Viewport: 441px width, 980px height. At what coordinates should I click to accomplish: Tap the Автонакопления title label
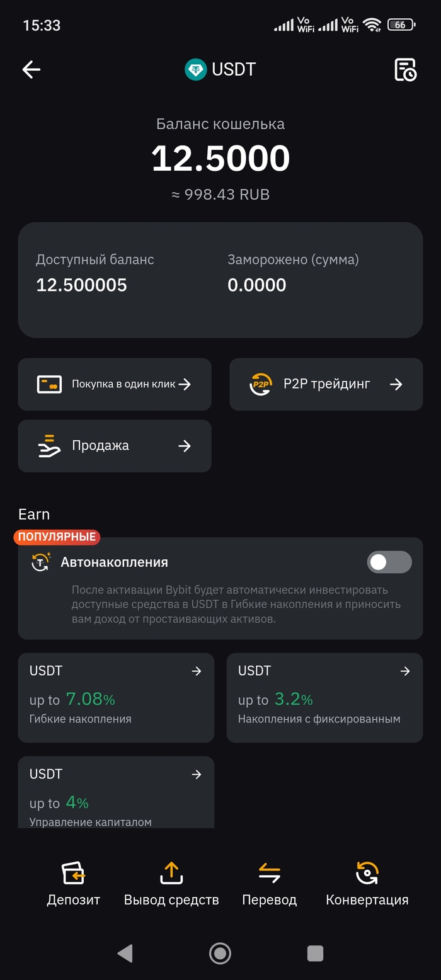pyautogui.click(x=114, y=562)
